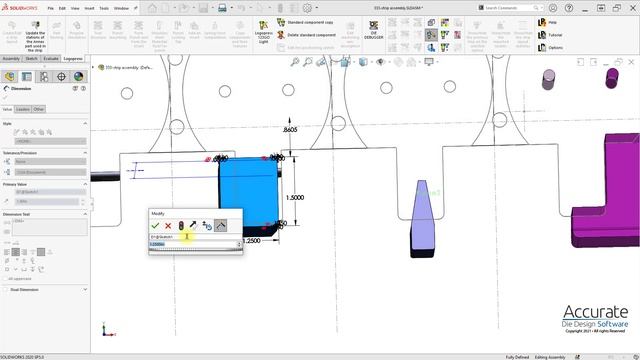This screenshot has width=640, height=360.
Task: Open Logopress Tutorial
Action: pos(550,35)
